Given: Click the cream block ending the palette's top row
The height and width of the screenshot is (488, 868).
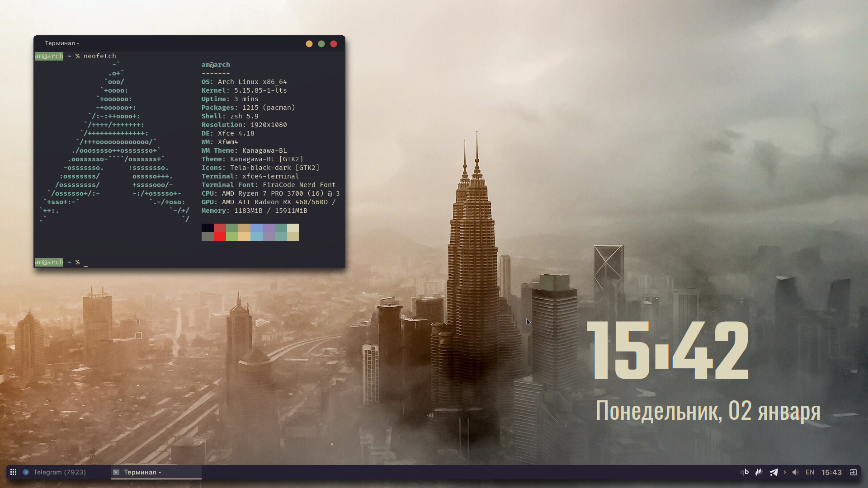Looking at the screenshot, I should pos(293,228).
